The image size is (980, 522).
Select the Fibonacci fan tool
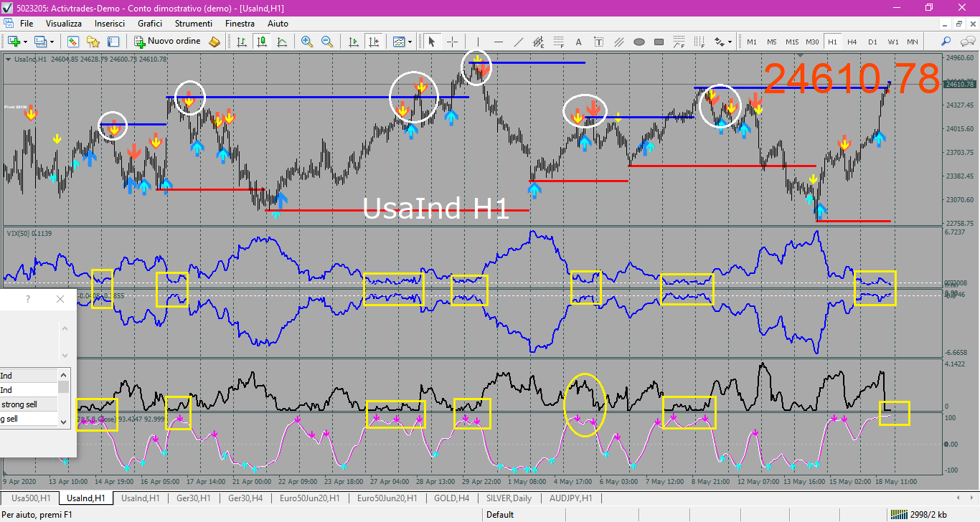679,42
